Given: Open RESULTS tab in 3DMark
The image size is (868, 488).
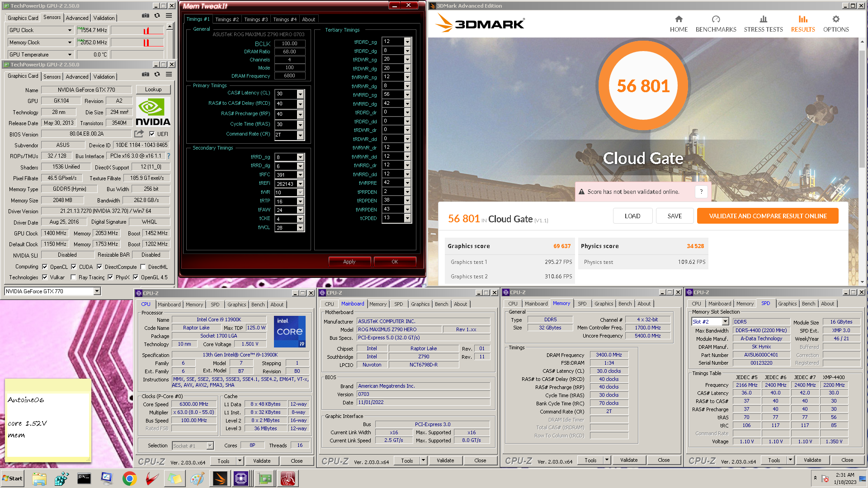Looking at the screenshot, I should coord(803,24).
